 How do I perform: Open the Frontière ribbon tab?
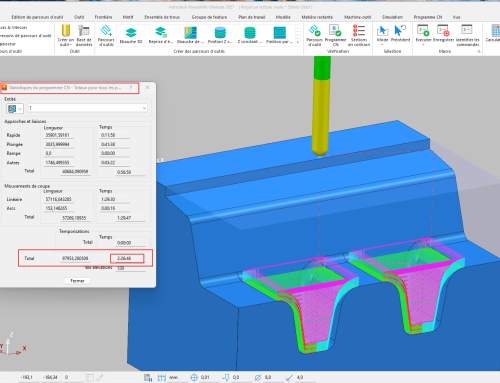103,17
